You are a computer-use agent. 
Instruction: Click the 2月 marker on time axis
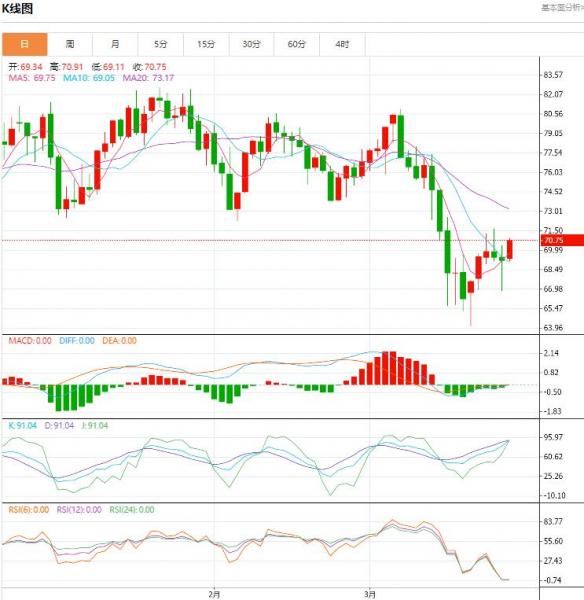(214, 594)
